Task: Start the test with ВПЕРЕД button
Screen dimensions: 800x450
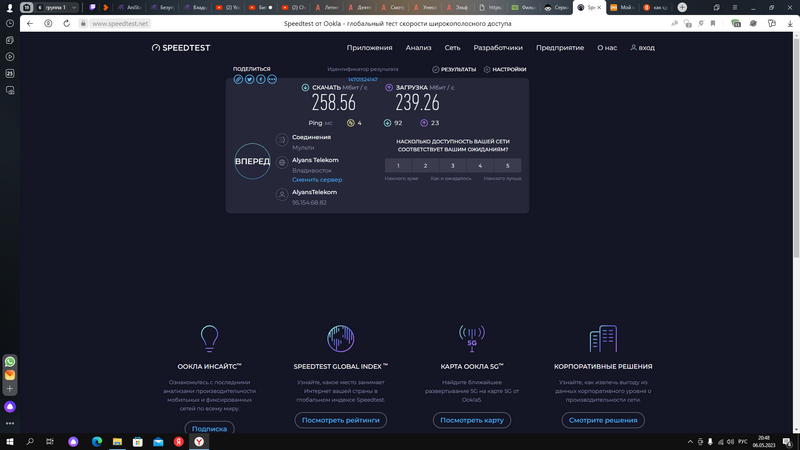Action: pyautogui.click(x=252, y=161)
